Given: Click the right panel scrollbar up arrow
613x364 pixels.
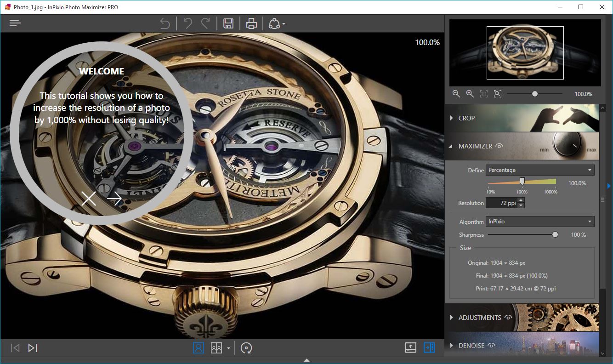Looking at the screenshot, I should tap(603, 108).
